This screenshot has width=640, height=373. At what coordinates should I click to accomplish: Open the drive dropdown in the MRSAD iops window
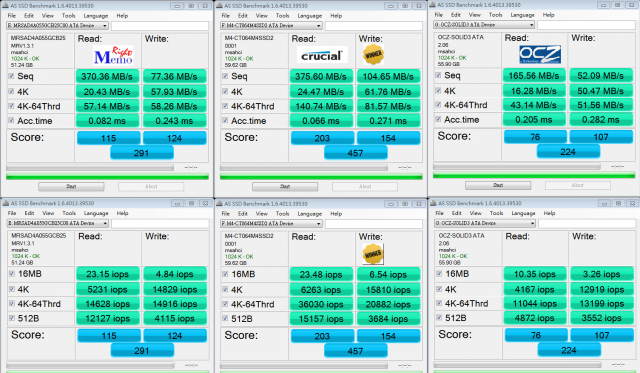pos(58,223)
